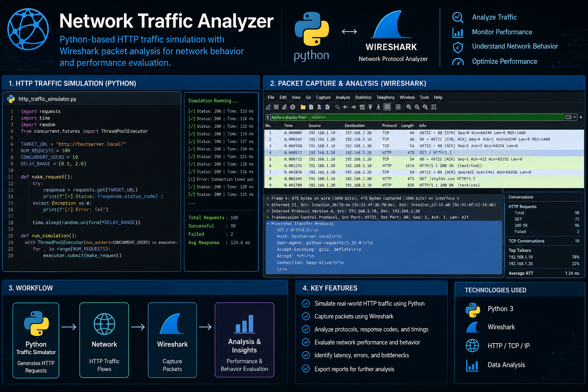Zoom in the Wireshark text
Image resolution: width=588 pixels, height=392 pixels.
pyautogui.click(x=409, y=107)
